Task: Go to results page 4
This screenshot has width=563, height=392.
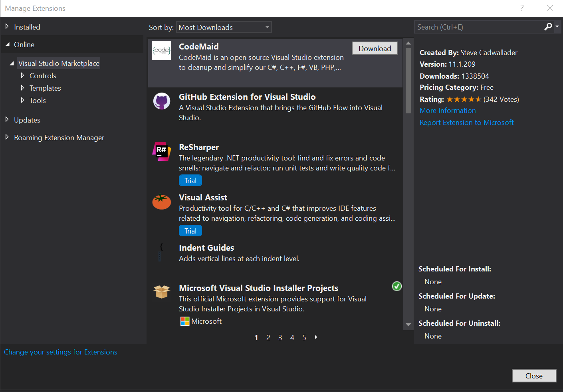Action: (x=292, y=338)
